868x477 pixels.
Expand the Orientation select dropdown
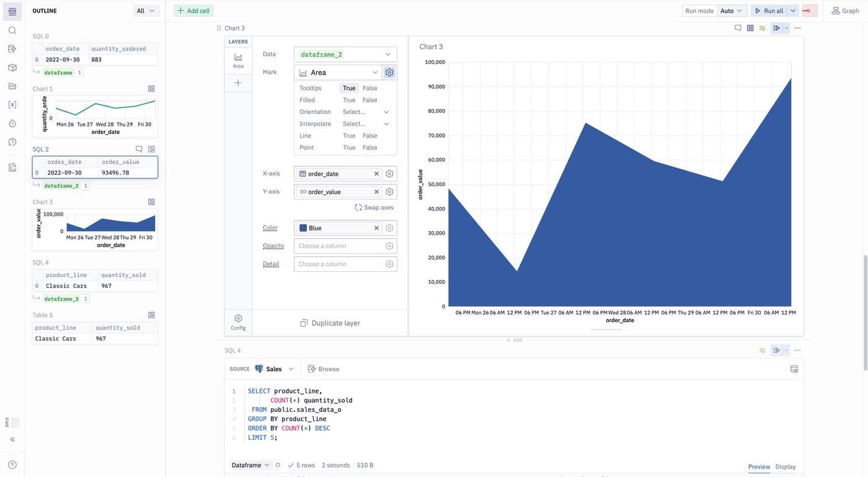(x=366, y=112)
